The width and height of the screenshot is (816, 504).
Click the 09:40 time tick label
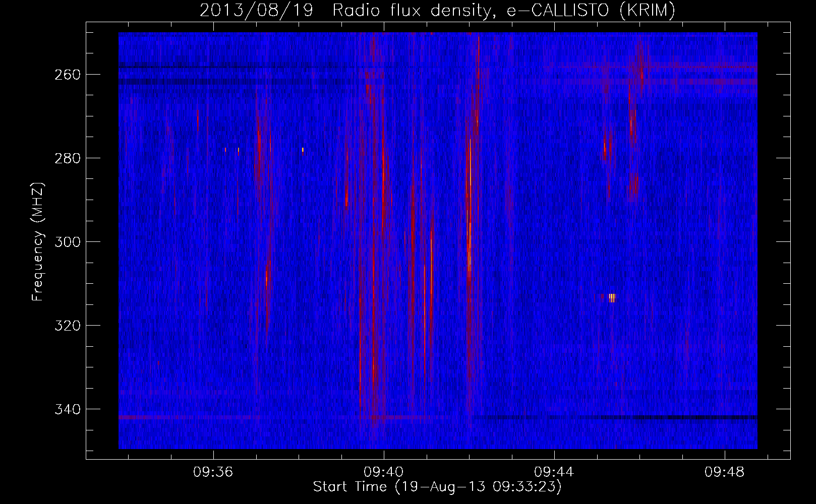(384, 472)
